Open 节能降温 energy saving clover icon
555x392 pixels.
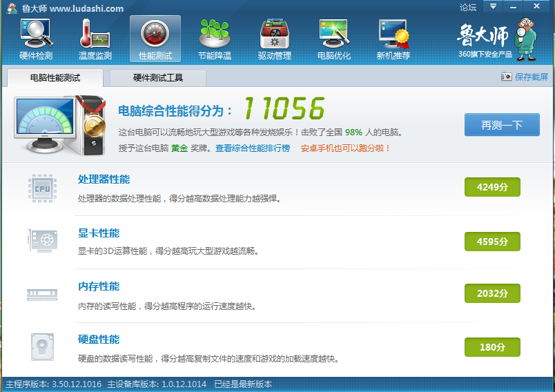pyautogui.click(x=215, y=39)
